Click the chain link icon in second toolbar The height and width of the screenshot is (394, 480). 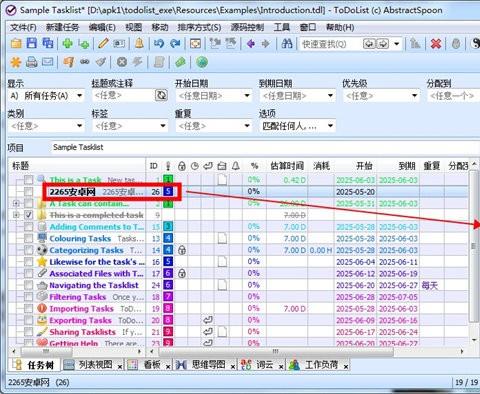pos(85,62)
